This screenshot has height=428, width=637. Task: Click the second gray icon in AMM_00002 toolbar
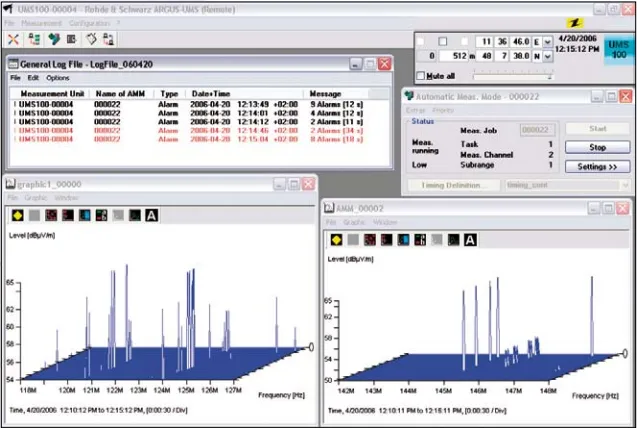(436, 240)
